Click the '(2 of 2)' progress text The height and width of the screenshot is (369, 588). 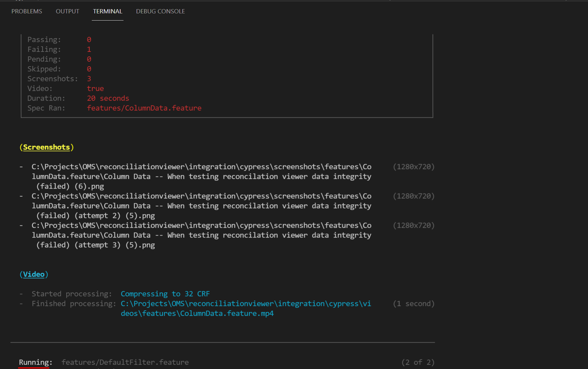click(418, 362)
